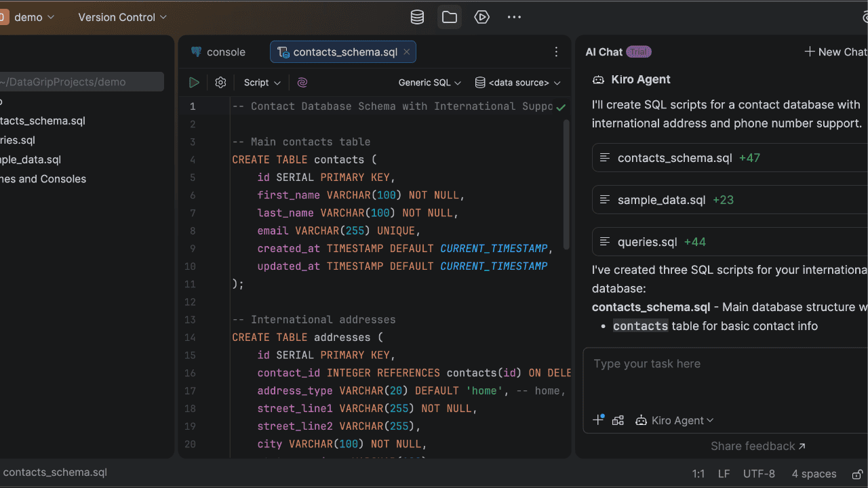Screen dimensions: 868x488
Task: Click the AI spiral icon in editor toolbar
Action: pyautogui.click(x=302, y=82)
